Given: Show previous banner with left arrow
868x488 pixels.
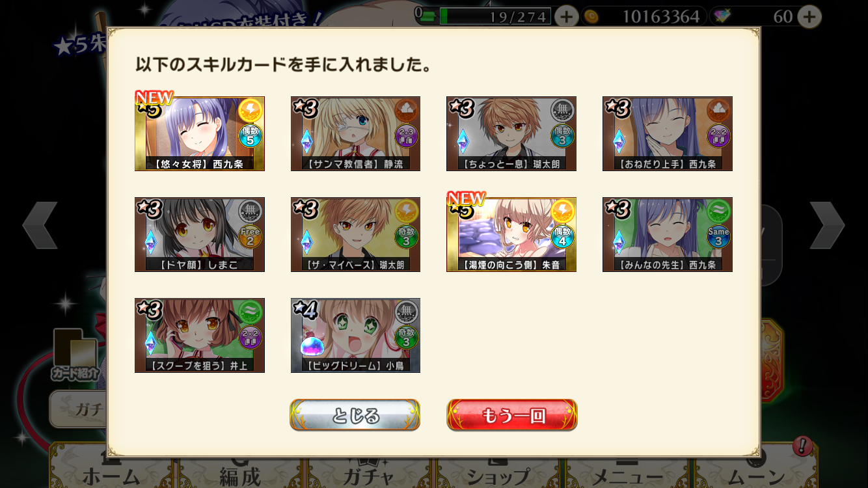Looking at the screenshot, I should pyautogui.click(x=40, y=225).
